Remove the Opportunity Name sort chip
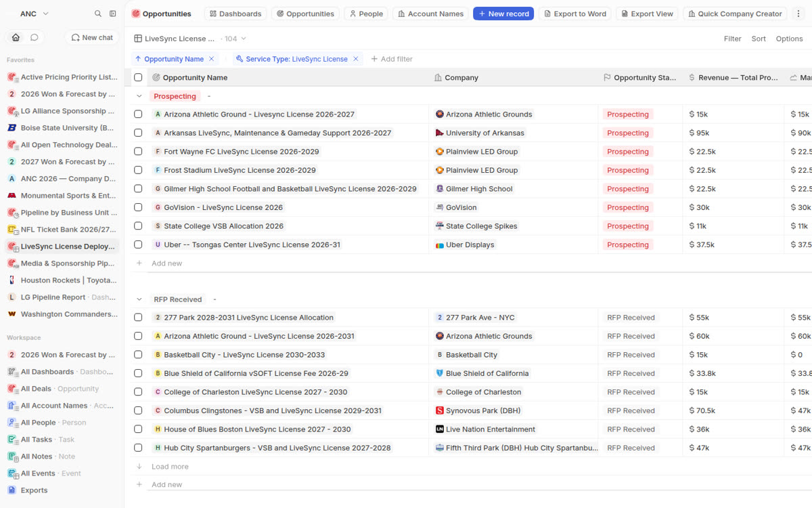This screenshot has width=812, height=508. (x=211, y=59)
